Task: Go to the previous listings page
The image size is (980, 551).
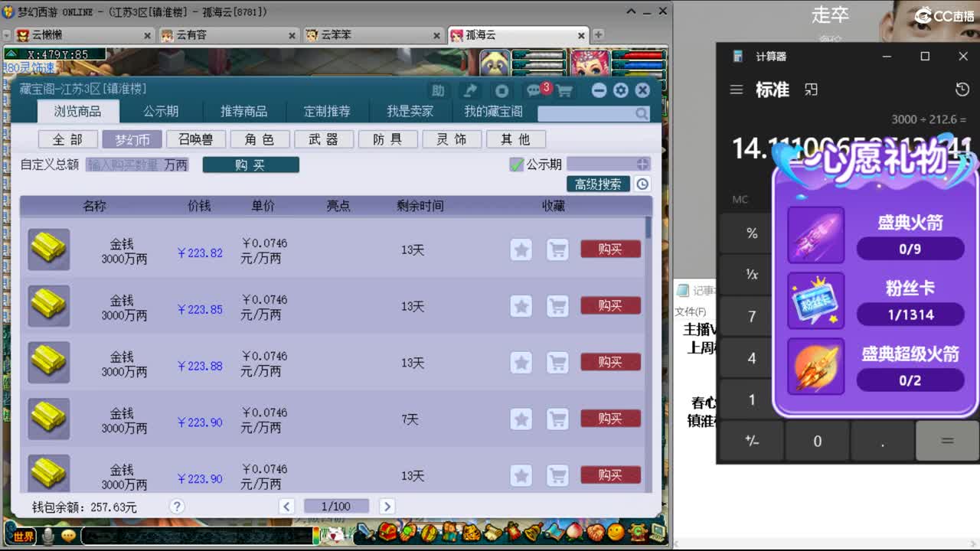Action: tap(287, 506)
